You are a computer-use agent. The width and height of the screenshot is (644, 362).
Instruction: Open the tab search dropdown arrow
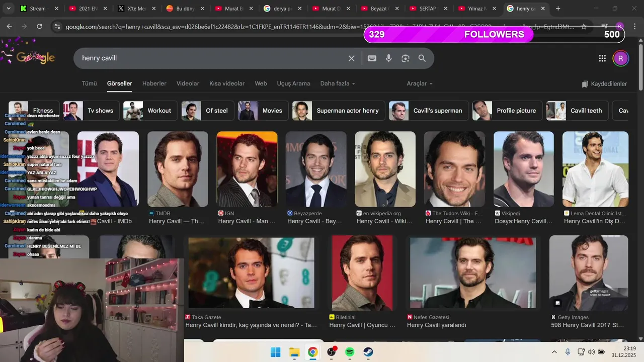click(9, 9)
